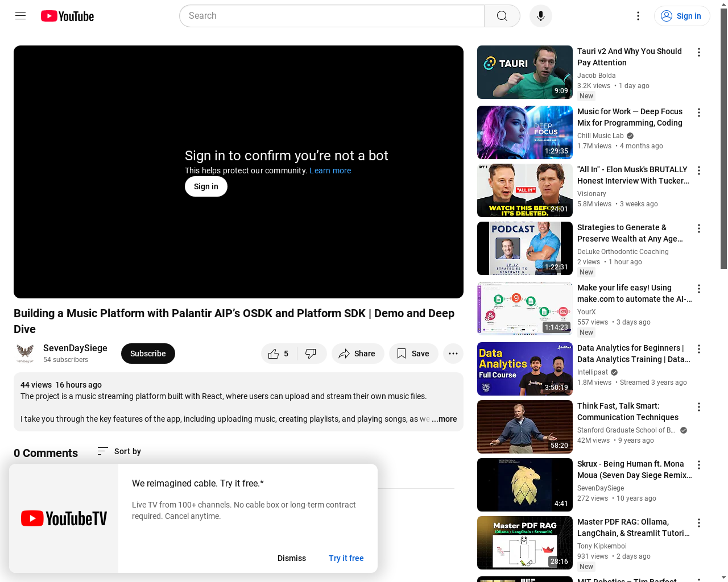Open the Sort by comments dropdown
The image size is (728, 582).
tap(119, 451)
